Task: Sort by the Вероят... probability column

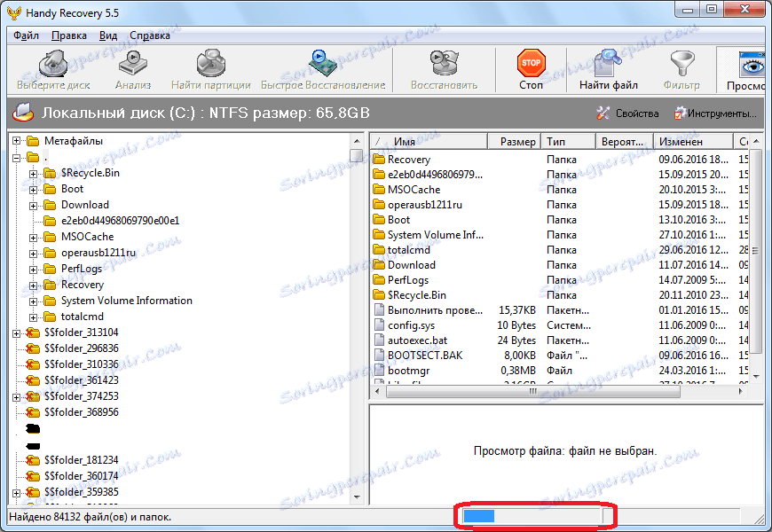Action: [x=625, y=141]
